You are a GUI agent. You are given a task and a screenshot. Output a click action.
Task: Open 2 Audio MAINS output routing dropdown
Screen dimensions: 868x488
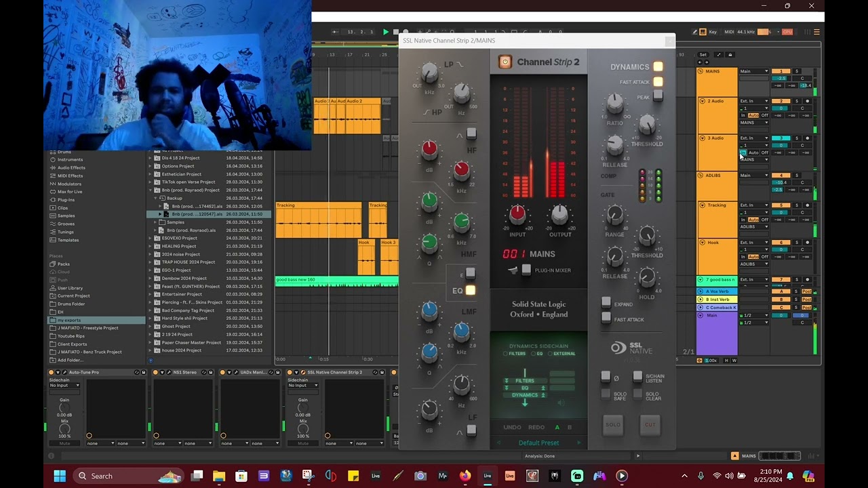754,123
